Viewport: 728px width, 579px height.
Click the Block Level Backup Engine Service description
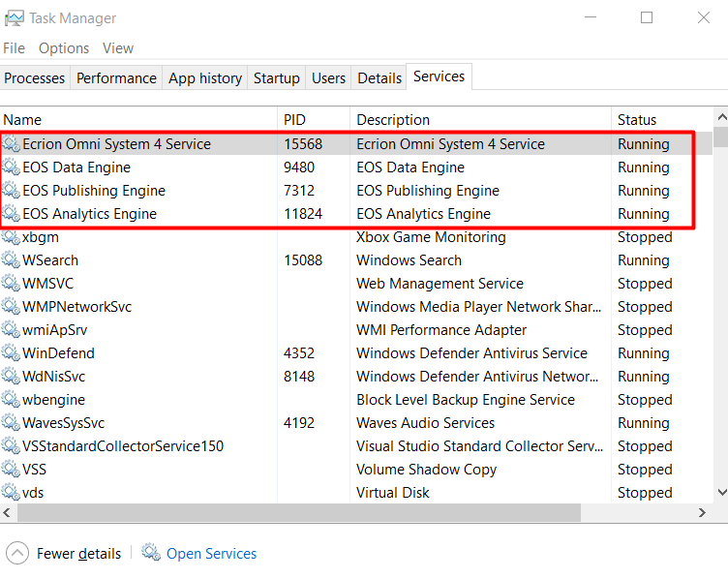[x=466, y=399]
